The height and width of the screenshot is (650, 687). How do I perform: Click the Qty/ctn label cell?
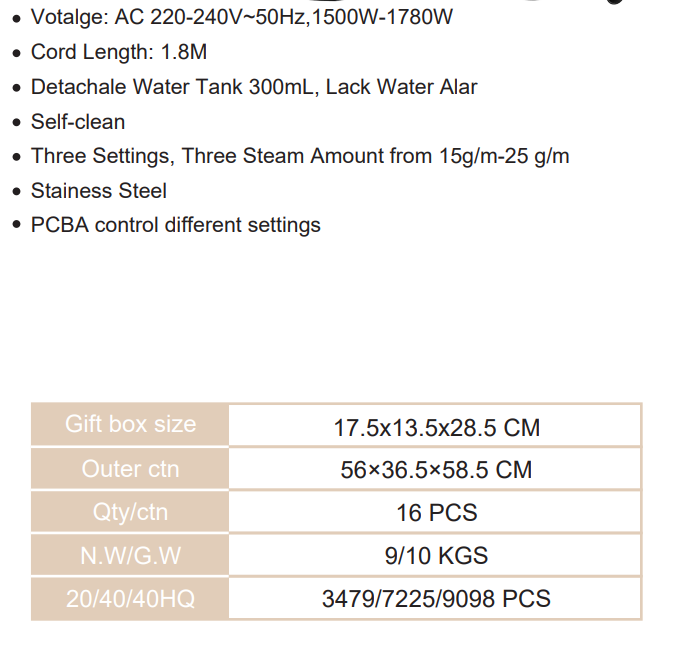pyautogui.click(x=130, y=513)
